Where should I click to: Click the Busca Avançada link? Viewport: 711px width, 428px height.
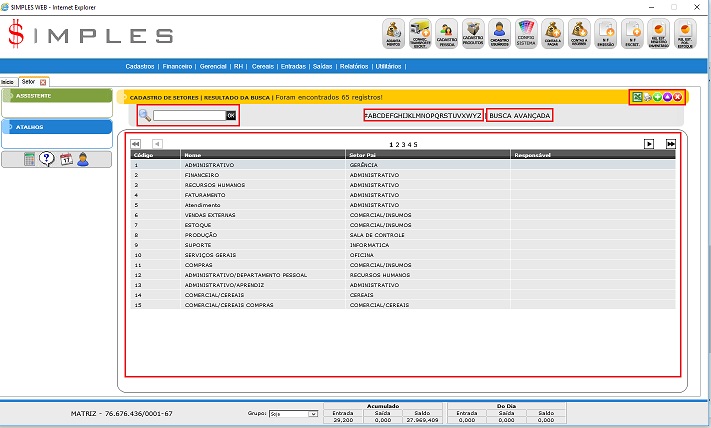click(x=520, y=115)
